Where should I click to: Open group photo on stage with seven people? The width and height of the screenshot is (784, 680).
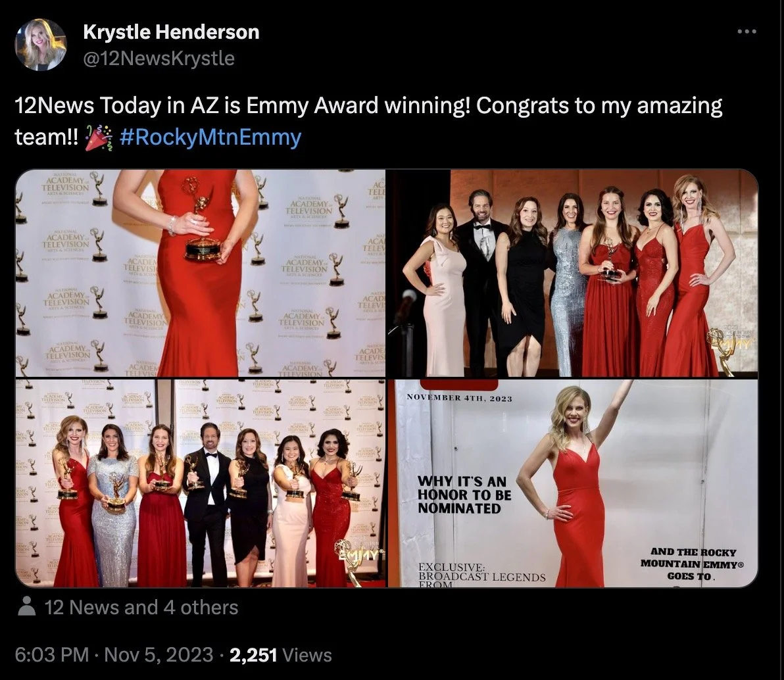pyautogui.click(x=572, y=273)
